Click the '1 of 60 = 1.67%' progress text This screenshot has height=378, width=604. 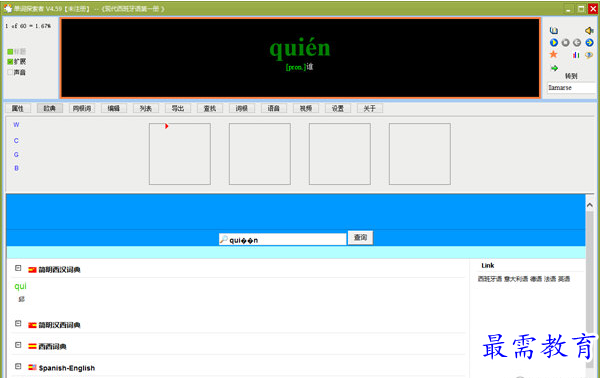pos(28,26)
